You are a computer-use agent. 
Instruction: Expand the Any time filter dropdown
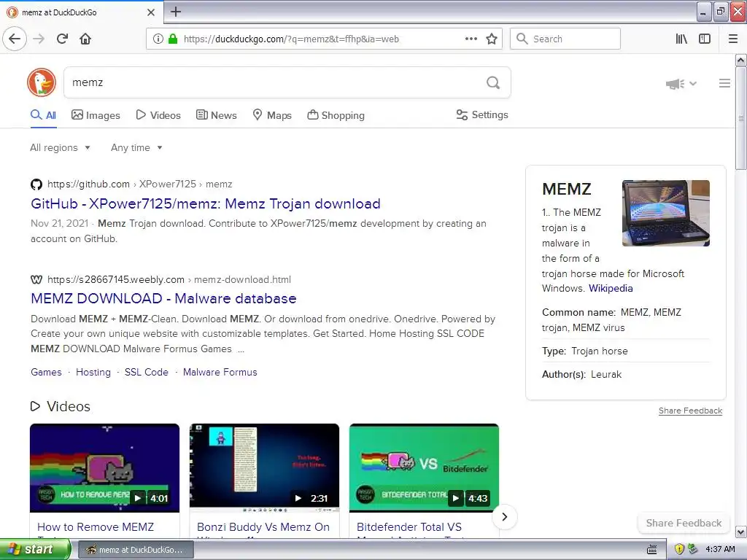(136, 147)
